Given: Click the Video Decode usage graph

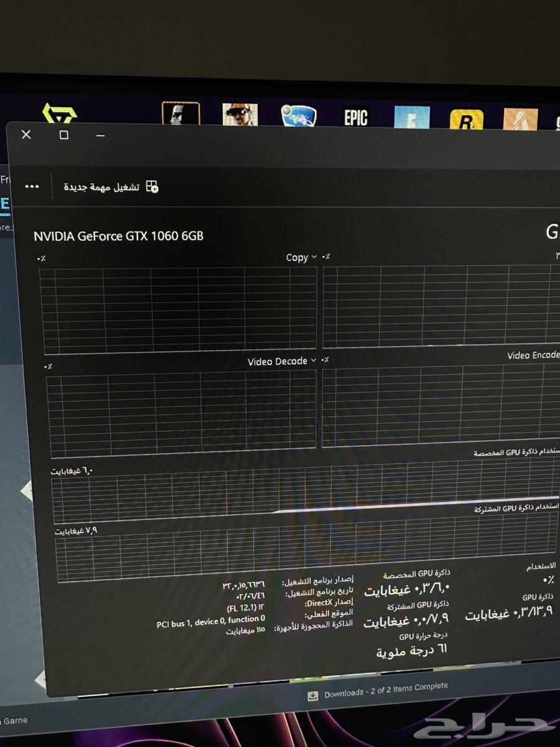Looking at the screenshot, I should coord(182,410).
